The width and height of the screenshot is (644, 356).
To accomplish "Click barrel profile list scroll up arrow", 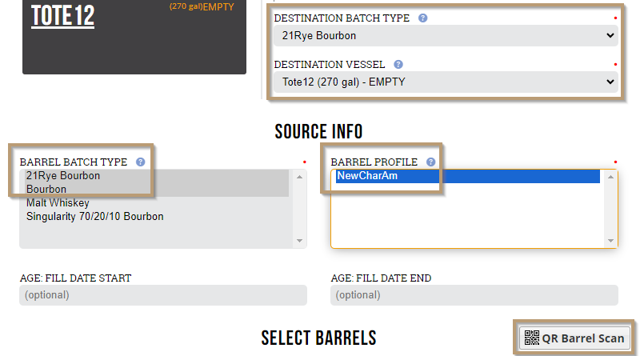I will pos(610,177).
